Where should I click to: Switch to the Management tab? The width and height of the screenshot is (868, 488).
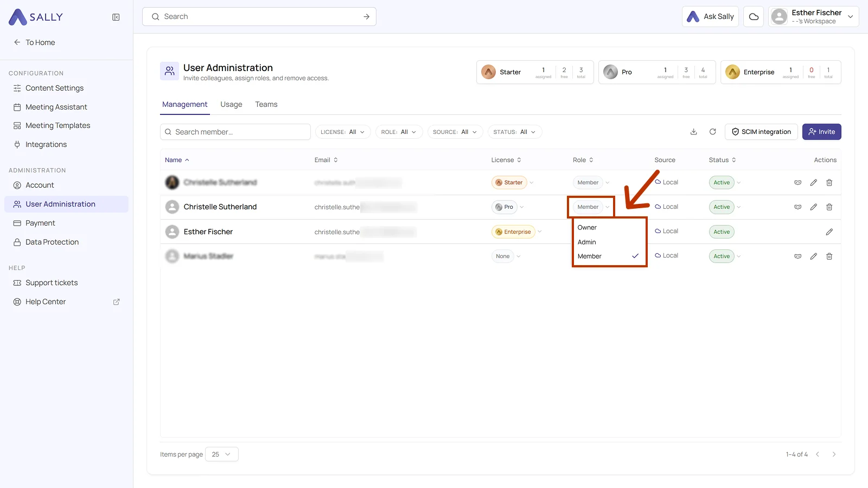click(184, 105)
